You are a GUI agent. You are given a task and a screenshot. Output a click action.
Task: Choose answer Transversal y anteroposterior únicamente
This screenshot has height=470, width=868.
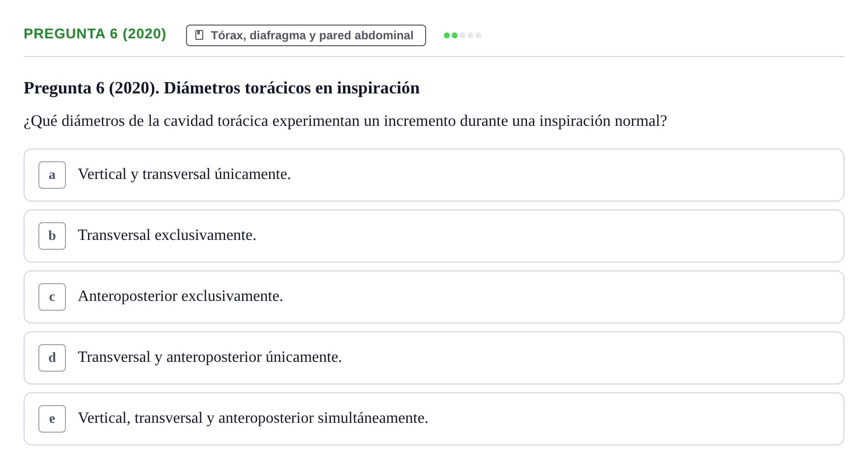tap(434, 358)
